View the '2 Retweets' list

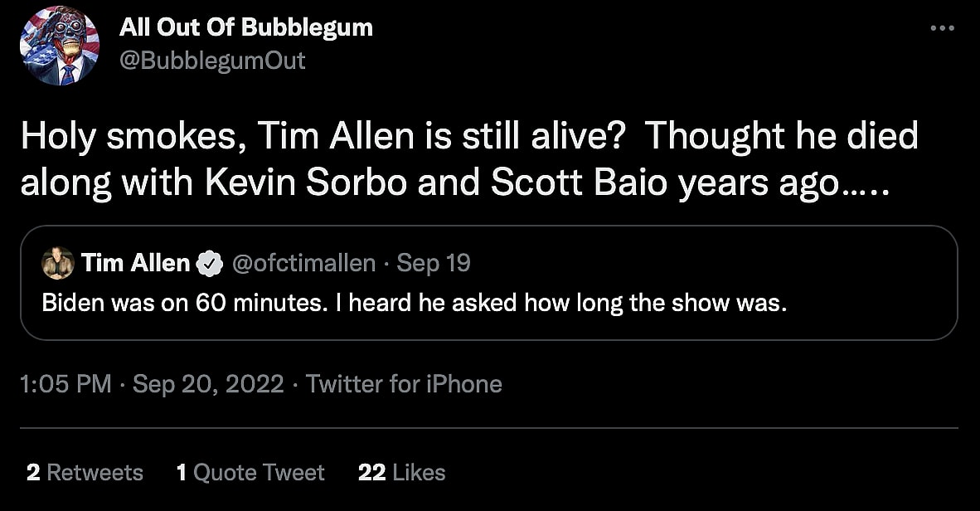tap(85, 473)
